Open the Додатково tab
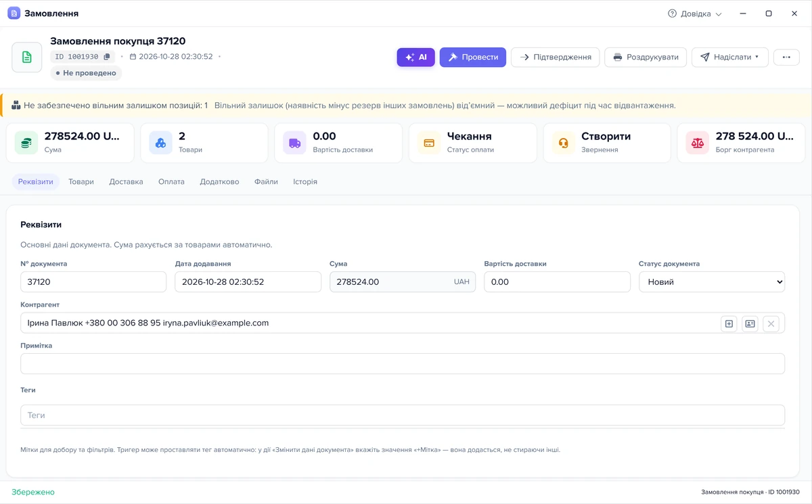The height and width of the screenshot is (504, 812). tap(219, 182)
